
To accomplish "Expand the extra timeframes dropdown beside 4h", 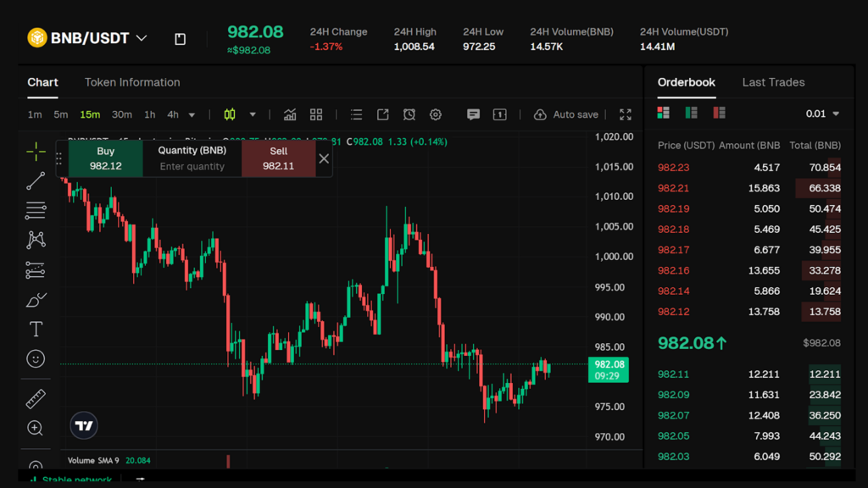I will [191, 114].
